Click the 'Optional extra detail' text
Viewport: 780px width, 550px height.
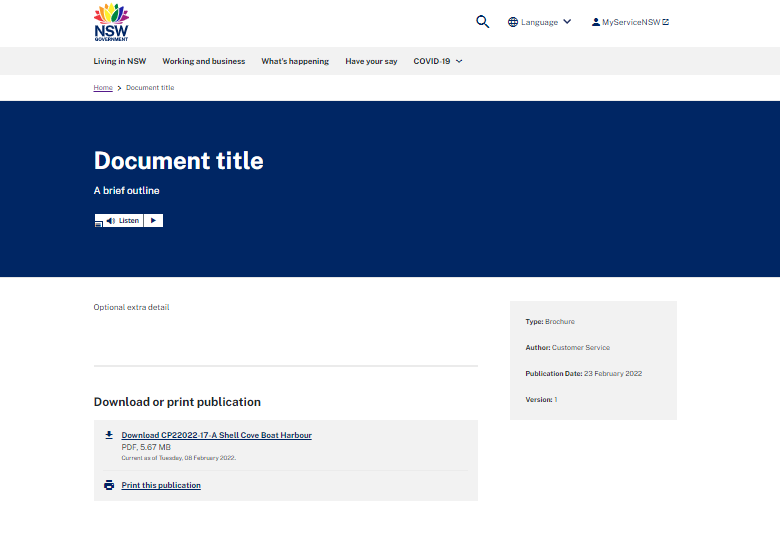click(131, 307)
